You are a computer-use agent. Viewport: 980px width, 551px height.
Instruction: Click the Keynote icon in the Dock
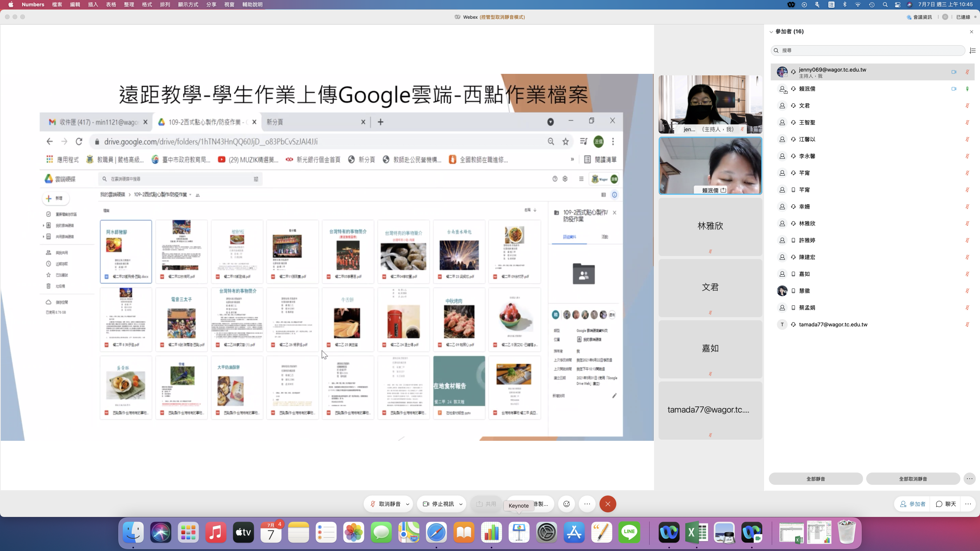tap(519, 532)
